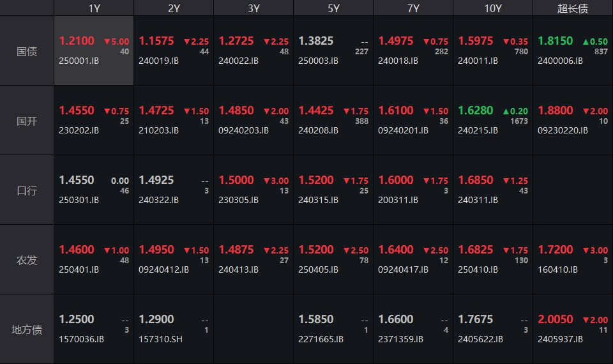The height and width of the screenshot is (364, 613).
Task: Open the 09240203.IB bond cell
Action: tap(254, 120)
